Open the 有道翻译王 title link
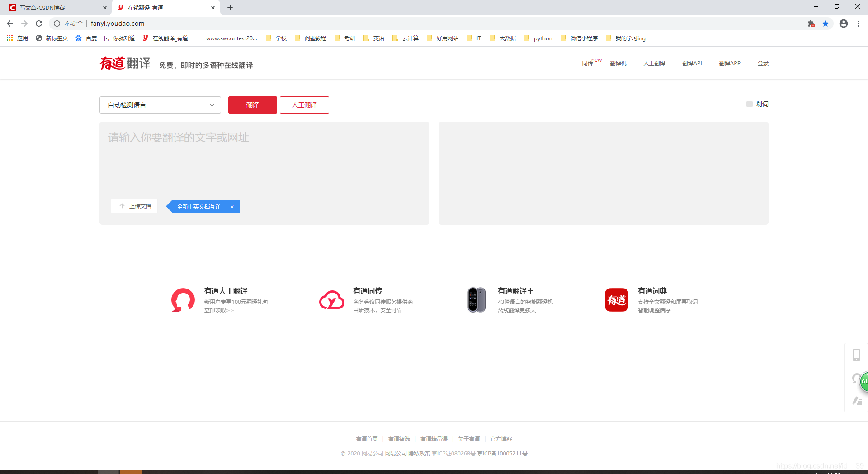 pyautogui.click(x=516, y=291)
